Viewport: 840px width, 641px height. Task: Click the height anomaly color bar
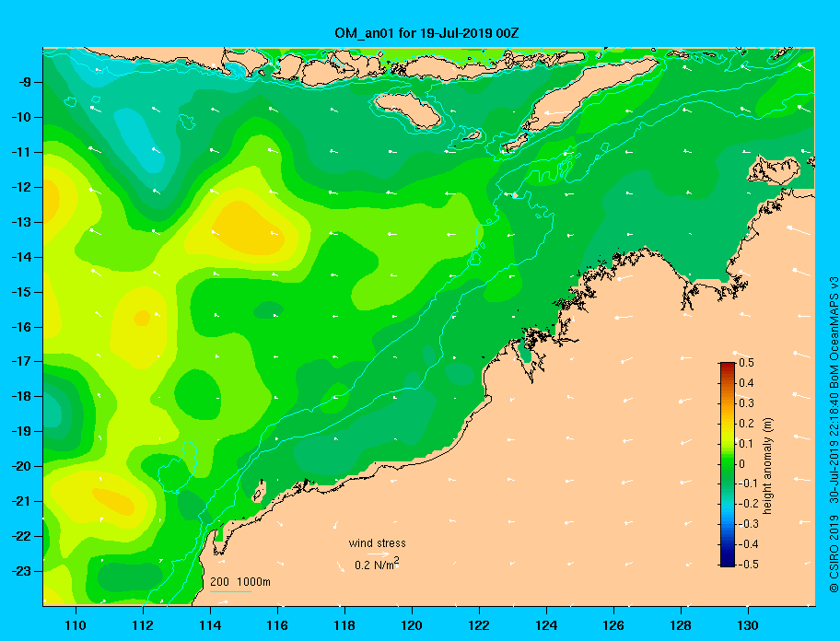click(728, 464)
